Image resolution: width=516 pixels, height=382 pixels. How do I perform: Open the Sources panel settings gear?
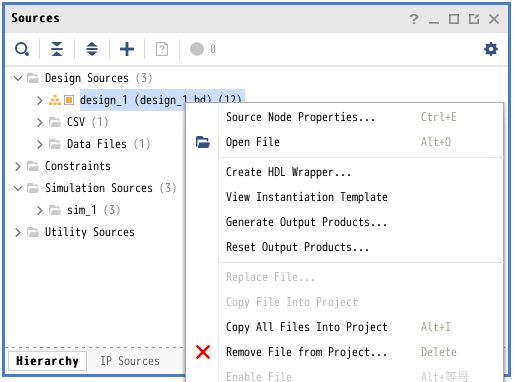(x=491, y=49)
